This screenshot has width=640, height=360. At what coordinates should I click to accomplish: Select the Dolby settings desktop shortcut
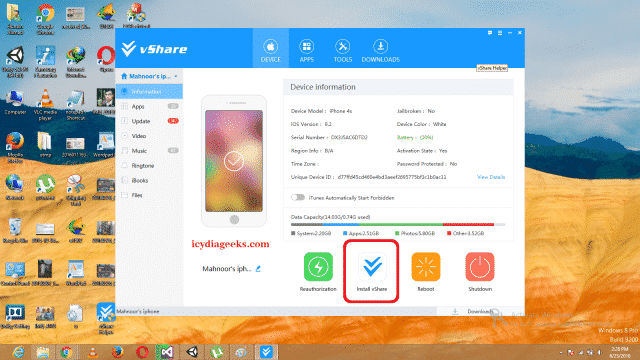click(15, 317)
